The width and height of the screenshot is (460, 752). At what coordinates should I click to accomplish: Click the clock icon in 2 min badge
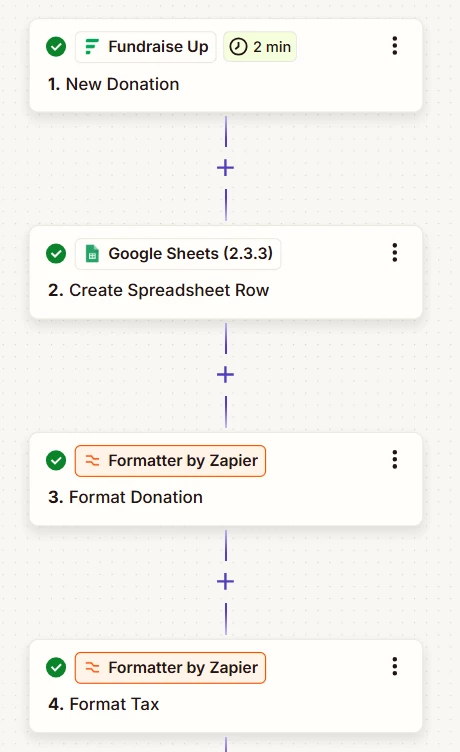[238, 47]
